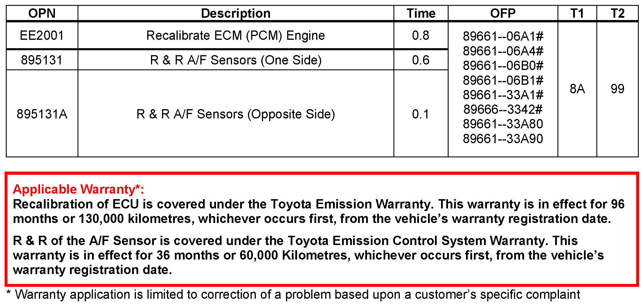Select the 0.6 time value
This screenshot has width=644, height=306.
click(x=421, y=60)
